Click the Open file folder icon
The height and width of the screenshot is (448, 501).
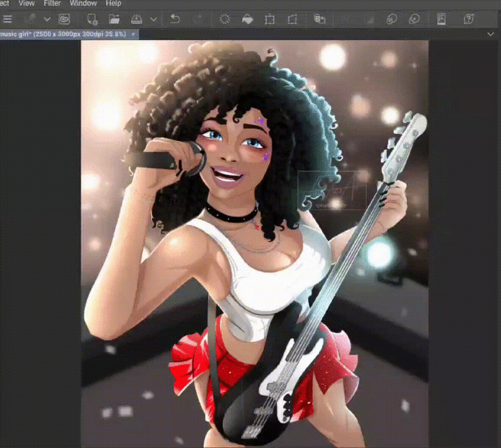(x=114, y=19)
